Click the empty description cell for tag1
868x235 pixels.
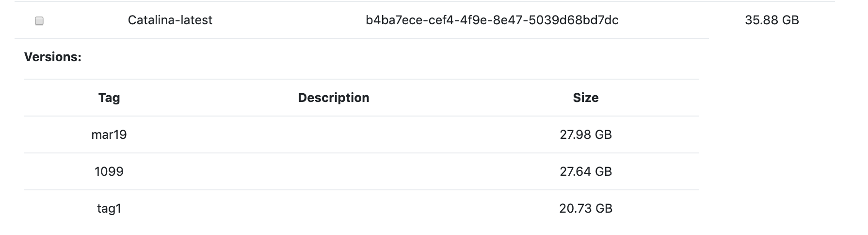pos(334,208)
